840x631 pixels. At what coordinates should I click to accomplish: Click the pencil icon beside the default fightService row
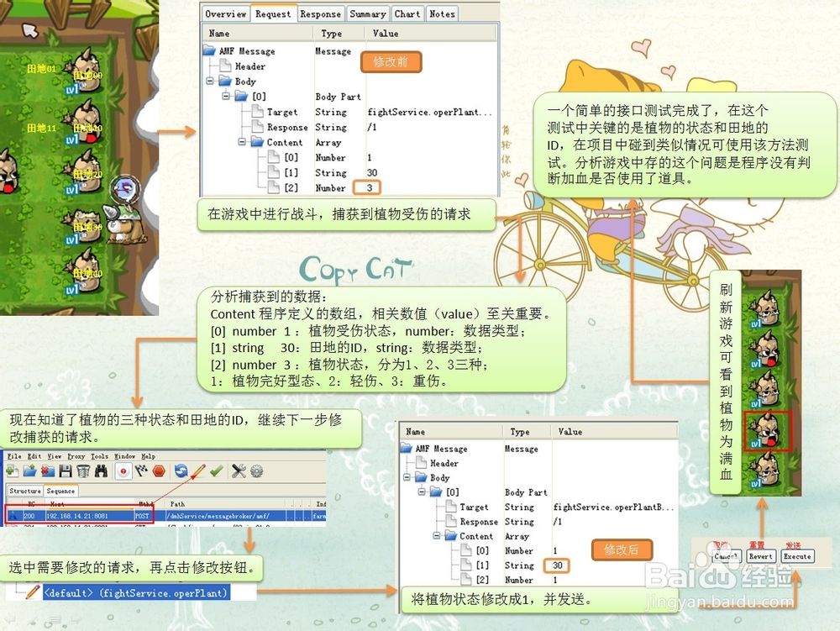pos(32,592)
